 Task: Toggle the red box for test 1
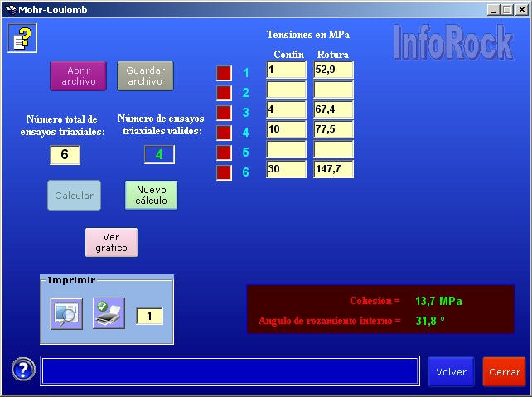pos(224,73)
